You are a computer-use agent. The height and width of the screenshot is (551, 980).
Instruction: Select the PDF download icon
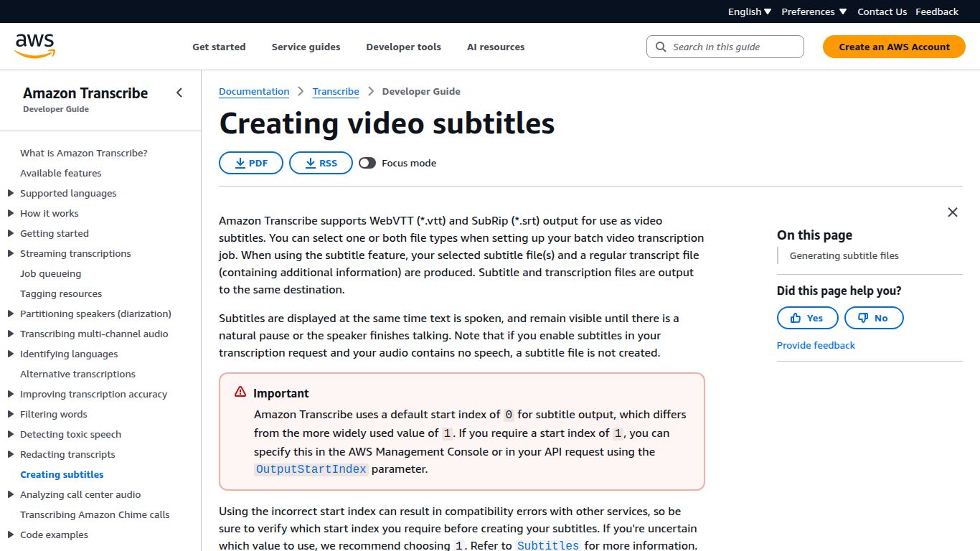(239, 163)
